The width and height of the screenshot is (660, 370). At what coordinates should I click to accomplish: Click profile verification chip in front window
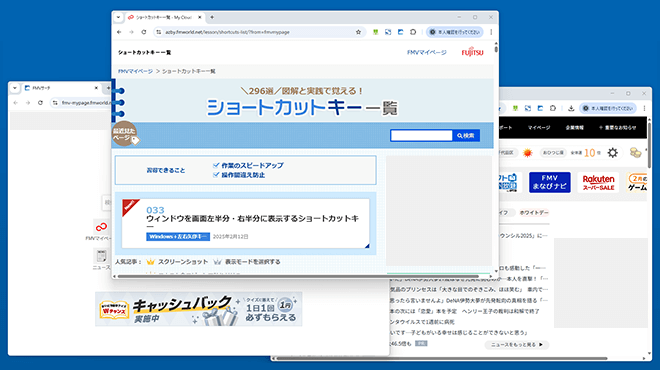point(455,32)
